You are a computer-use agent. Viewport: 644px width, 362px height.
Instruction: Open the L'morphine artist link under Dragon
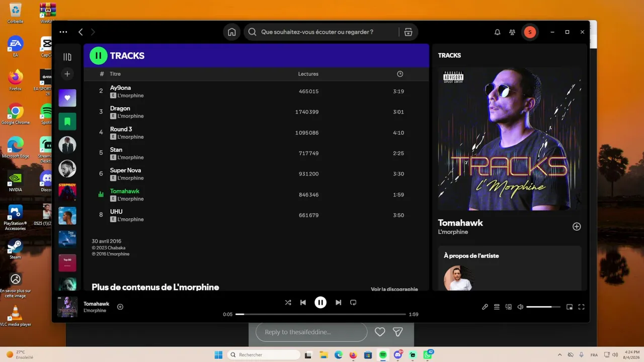(130, 116)
